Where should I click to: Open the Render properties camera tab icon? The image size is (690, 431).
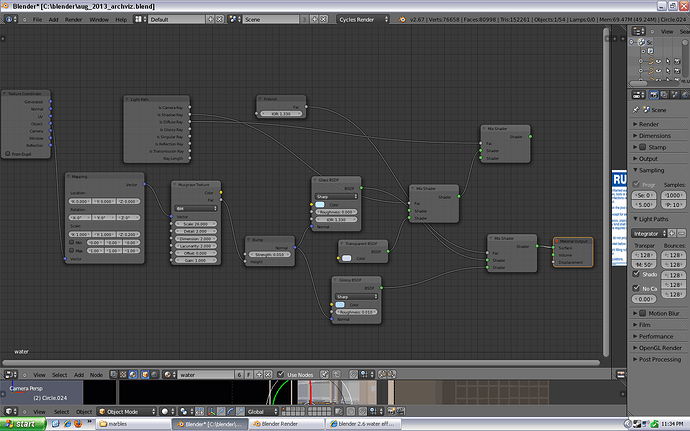(x=654, y=95)
